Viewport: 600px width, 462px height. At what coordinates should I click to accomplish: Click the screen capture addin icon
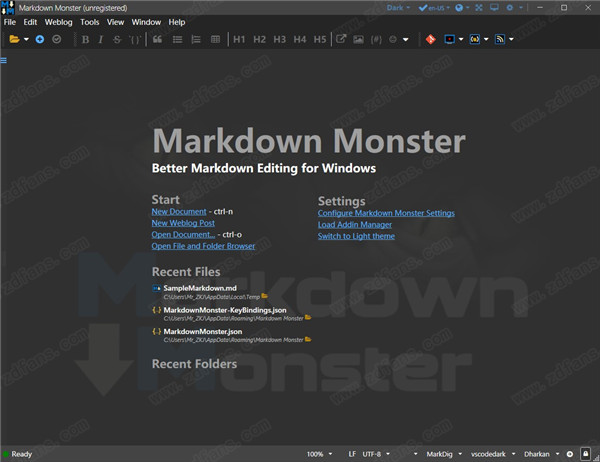coord(450,39)
